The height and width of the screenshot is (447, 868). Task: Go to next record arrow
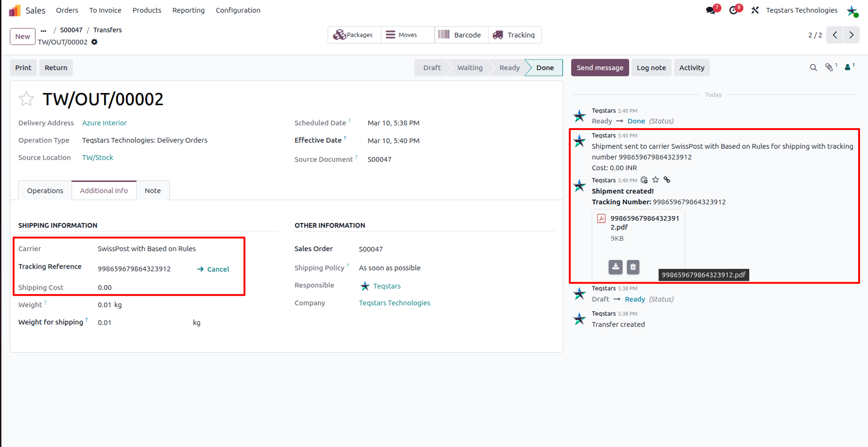852,35
